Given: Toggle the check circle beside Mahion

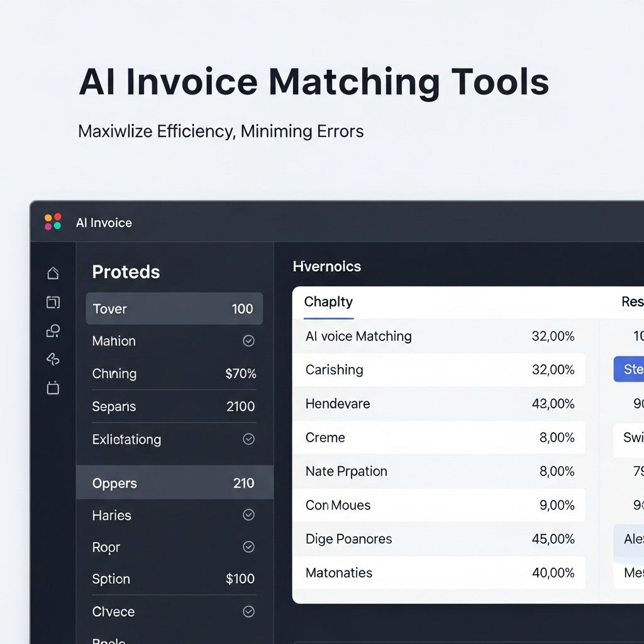Looking at the screenshot, I should (x=248, y=341).
